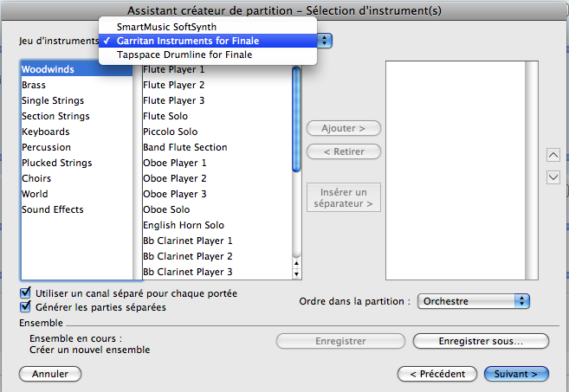Toggle 'Générer les parties séparées' checkbox
The image size is (569, 392).
(25, 306)
